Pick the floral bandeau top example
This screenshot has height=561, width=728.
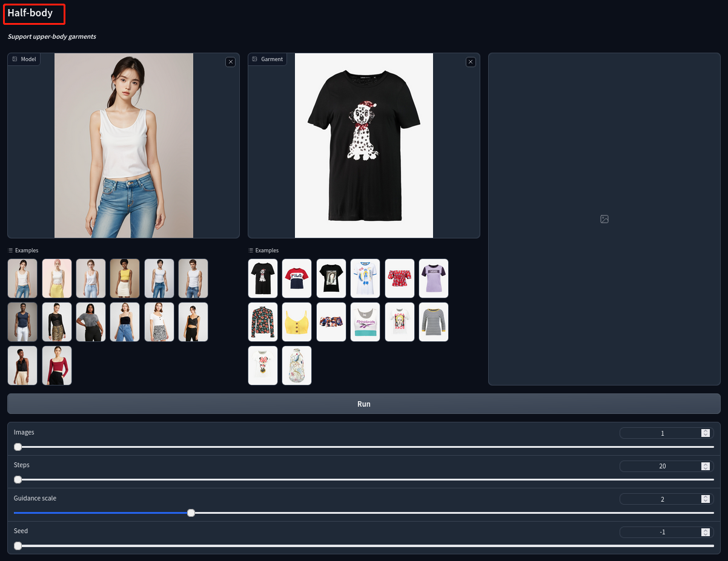click(331, 322)
